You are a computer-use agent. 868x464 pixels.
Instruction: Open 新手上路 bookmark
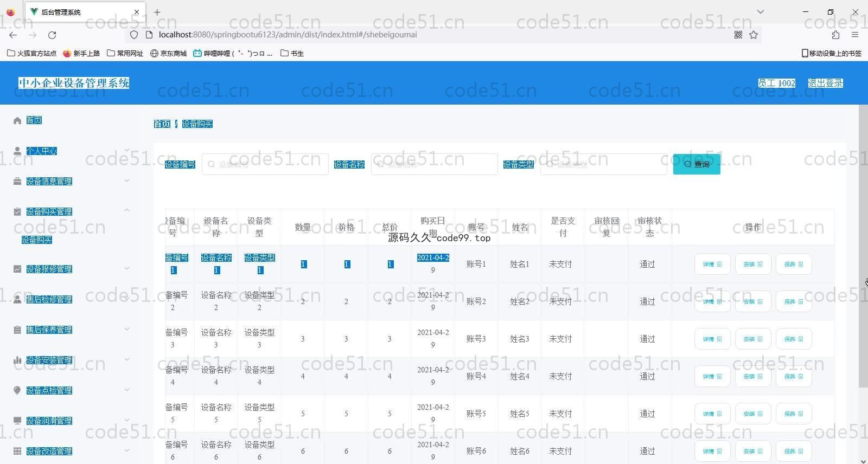82,53
